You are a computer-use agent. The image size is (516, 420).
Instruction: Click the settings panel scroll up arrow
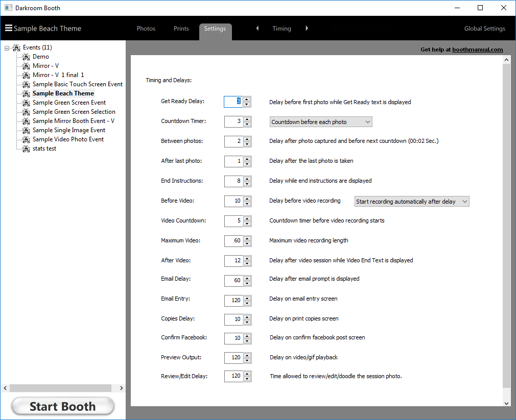tap(506, 60)
